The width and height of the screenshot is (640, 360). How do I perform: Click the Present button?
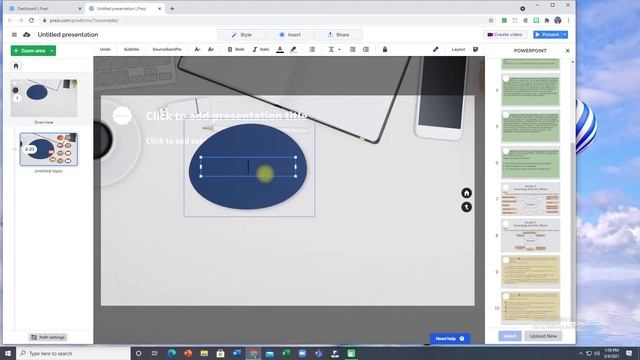[x=547, y=35]
